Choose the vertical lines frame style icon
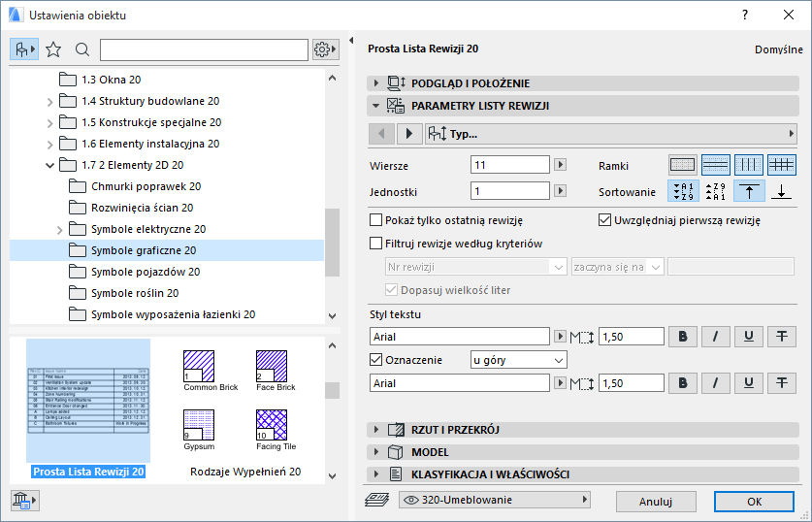Screen dimensions: 812x522 coord(748,165)
